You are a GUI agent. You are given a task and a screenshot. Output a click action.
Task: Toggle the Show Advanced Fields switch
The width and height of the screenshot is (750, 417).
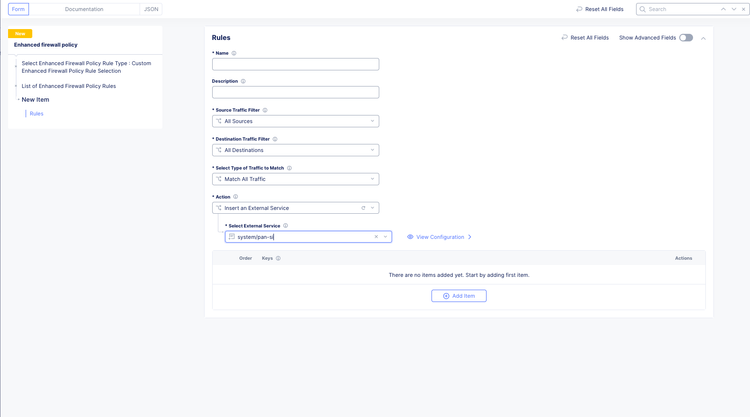click(x=685, y=38)
